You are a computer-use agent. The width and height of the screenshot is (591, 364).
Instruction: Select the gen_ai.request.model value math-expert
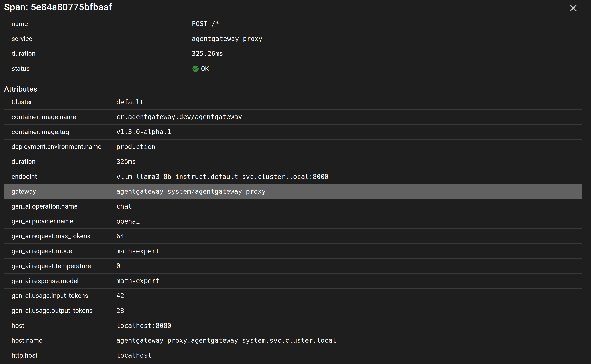(x=138, y=251)
